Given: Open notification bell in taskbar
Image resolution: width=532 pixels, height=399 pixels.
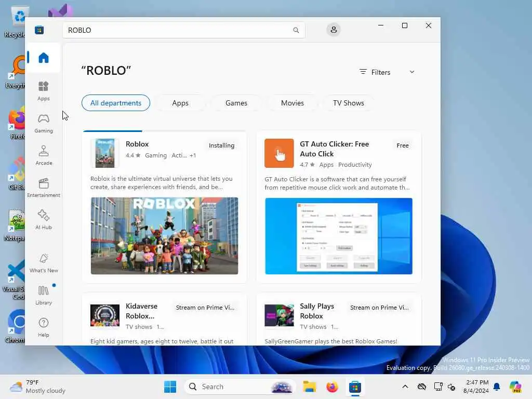Looking at the screenshot, I should click(497, 387).
